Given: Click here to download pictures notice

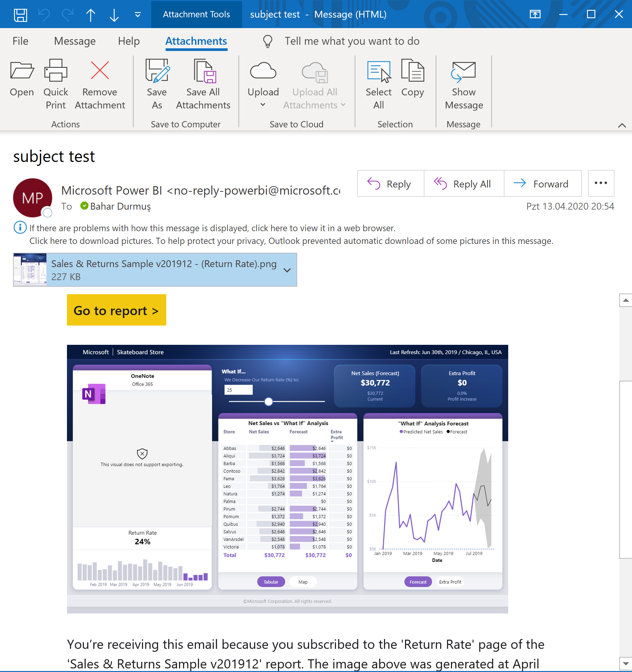Looking at the screenshot, I should pos(291,241).
